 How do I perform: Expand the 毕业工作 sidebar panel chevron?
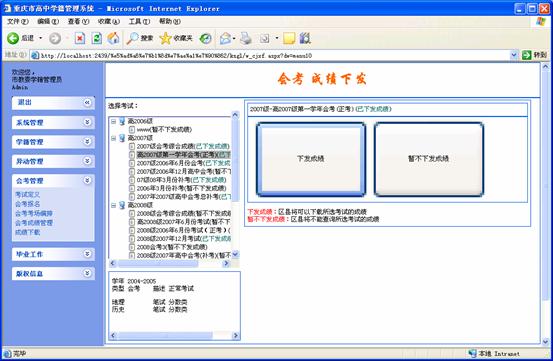[87, 253]
